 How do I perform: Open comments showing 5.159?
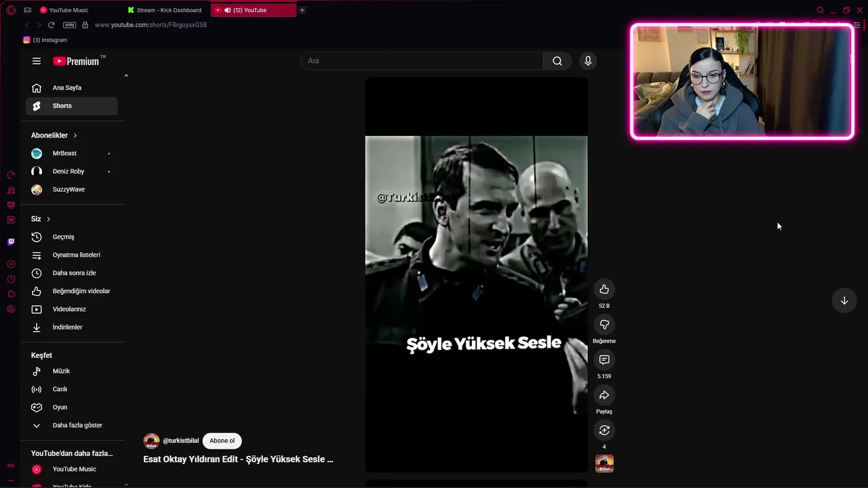604,360
